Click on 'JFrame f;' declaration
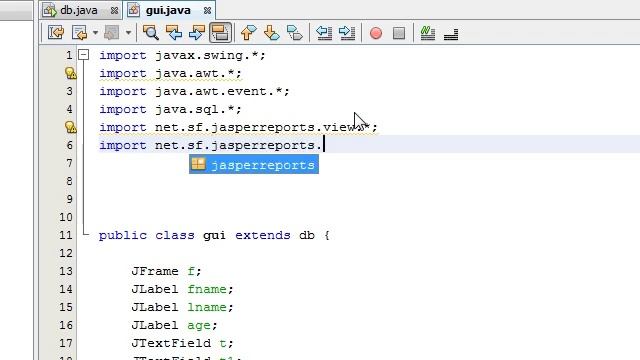The height and width of the screenshot is (360, 640). click(x=166, y=271)
